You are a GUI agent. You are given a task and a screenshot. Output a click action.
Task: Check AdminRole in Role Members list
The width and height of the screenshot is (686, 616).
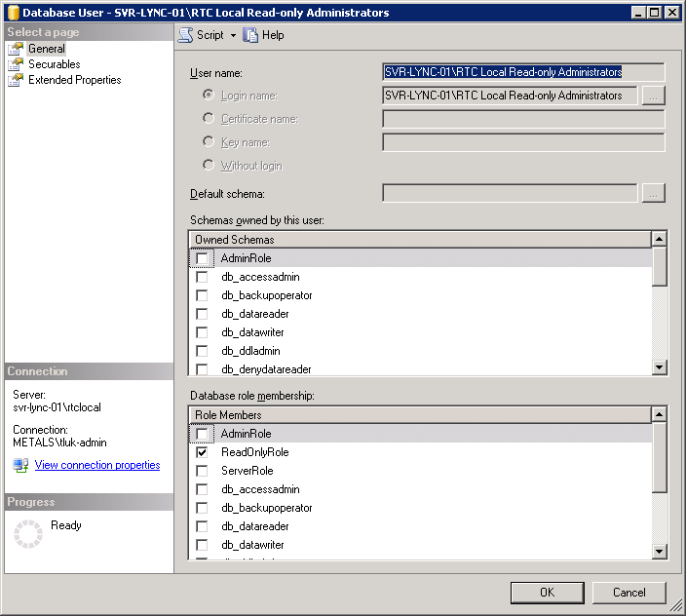tap(202, 434)
